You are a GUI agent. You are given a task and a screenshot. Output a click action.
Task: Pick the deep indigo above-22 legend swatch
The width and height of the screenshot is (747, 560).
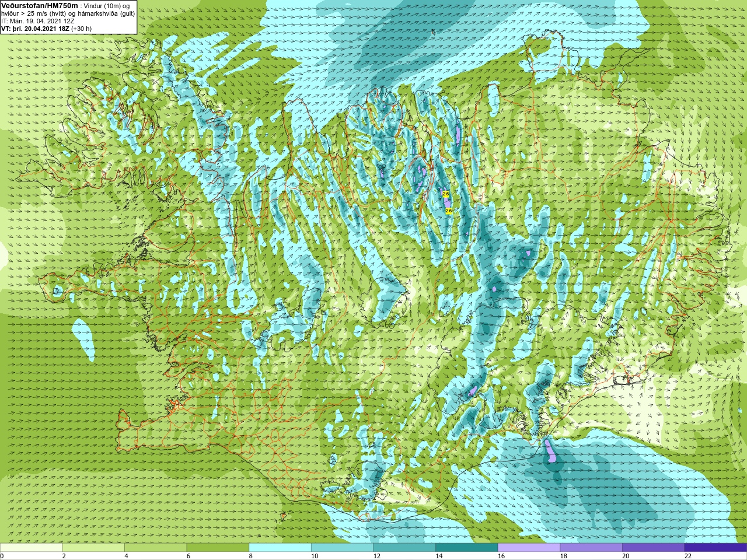pyautogui.click(x=715, y=547)
